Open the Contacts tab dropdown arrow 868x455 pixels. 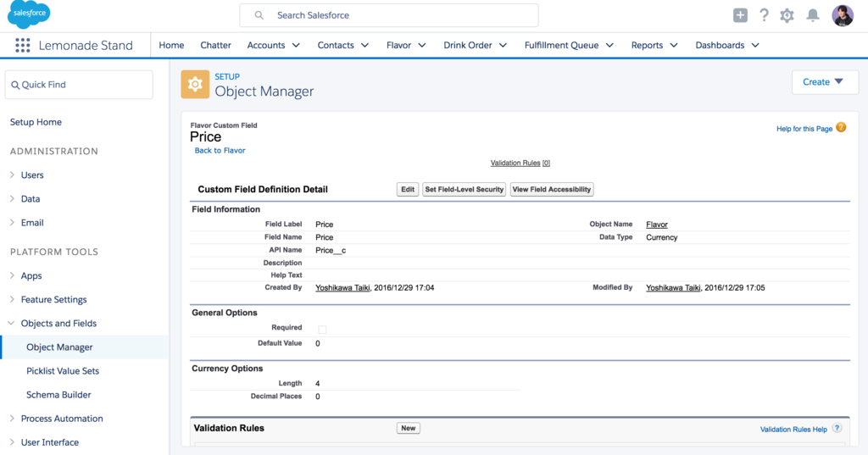[x=364, y=46]
